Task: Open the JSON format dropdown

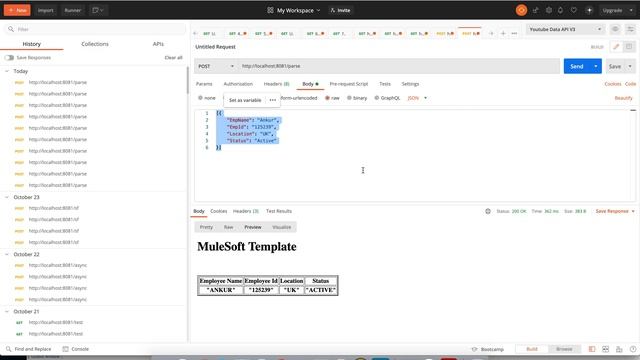Action: pyautogui.click(x=417, y=98)
